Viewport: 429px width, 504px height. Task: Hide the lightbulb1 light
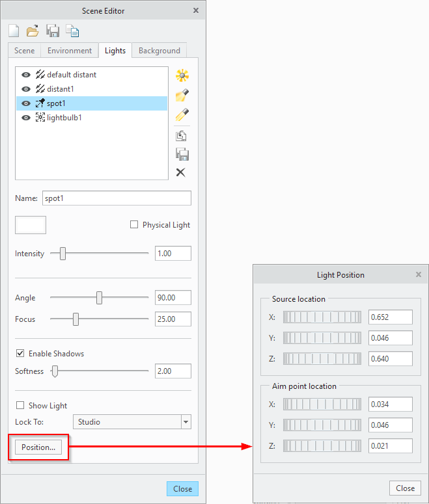26,118
